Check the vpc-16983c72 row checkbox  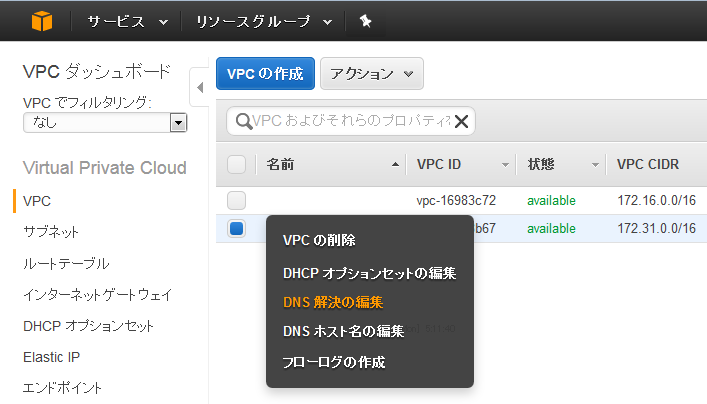click(236, 200)
